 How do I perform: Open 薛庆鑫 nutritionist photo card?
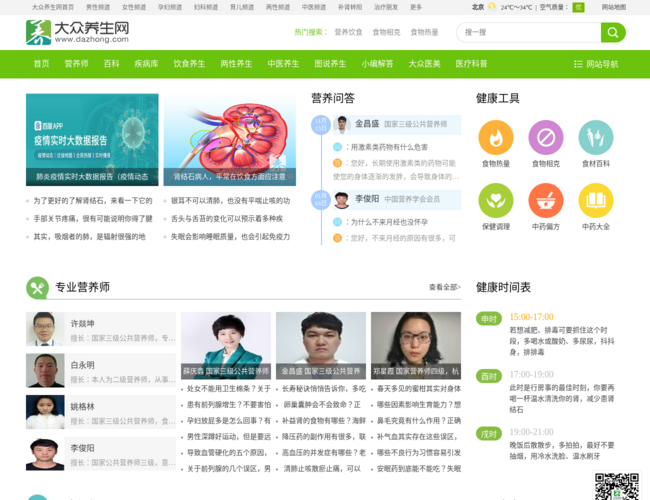226,346
